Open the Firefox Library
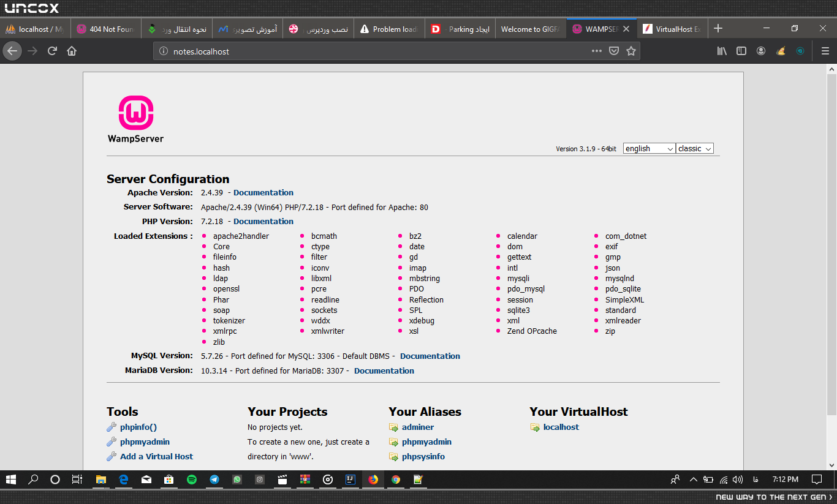 tap(722, 51)
